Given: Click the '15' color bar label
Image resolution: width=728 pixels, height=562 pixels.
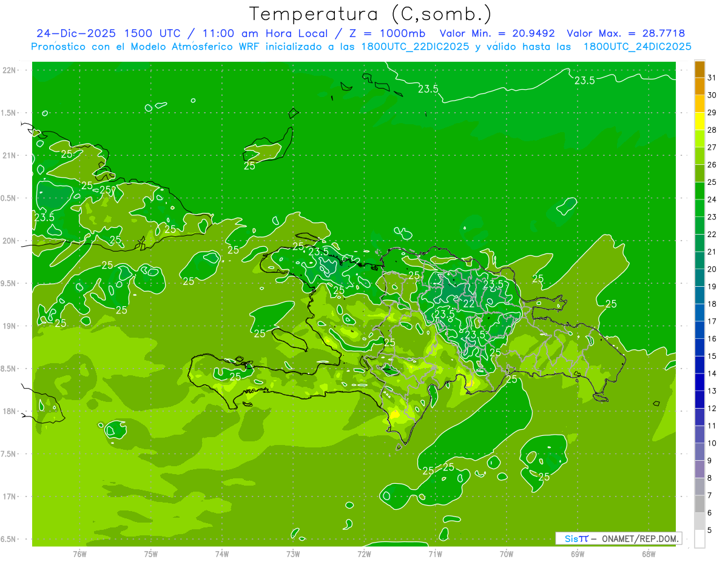Looking at the screenshot, I should (712, 356).
